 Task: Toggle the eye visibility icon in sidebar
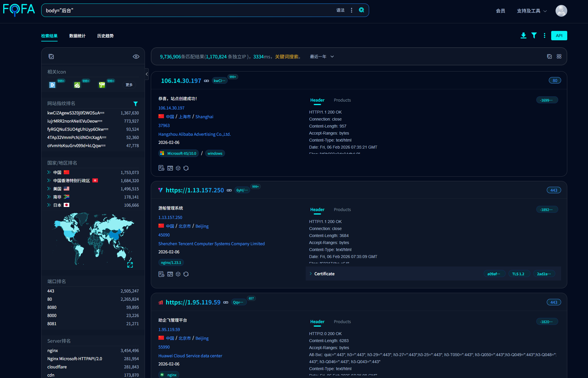click(x=136, y=57)
